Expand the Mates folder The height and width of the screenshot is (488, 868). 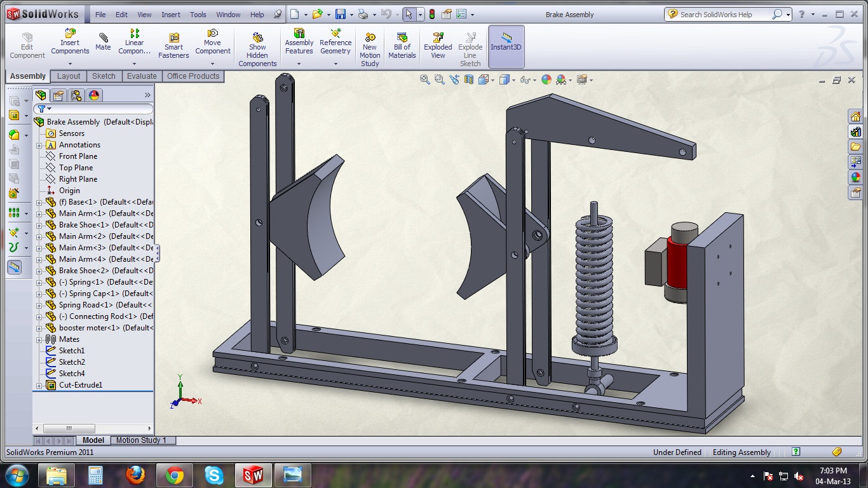click(x=39, y=339)
